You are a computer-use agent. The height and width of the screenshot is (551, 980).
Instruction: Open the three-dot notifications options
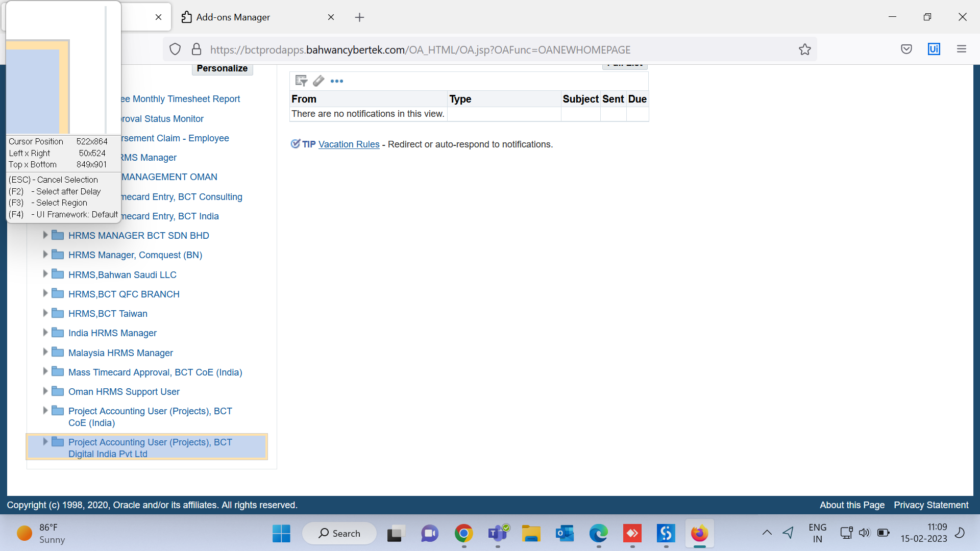click(x=337, y=81)
